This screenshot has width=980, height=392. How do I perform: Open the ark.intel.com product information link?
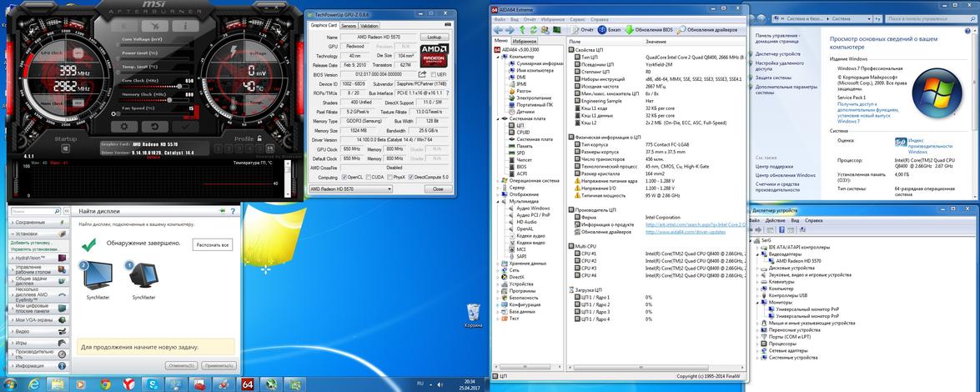(x=696, y=224)
